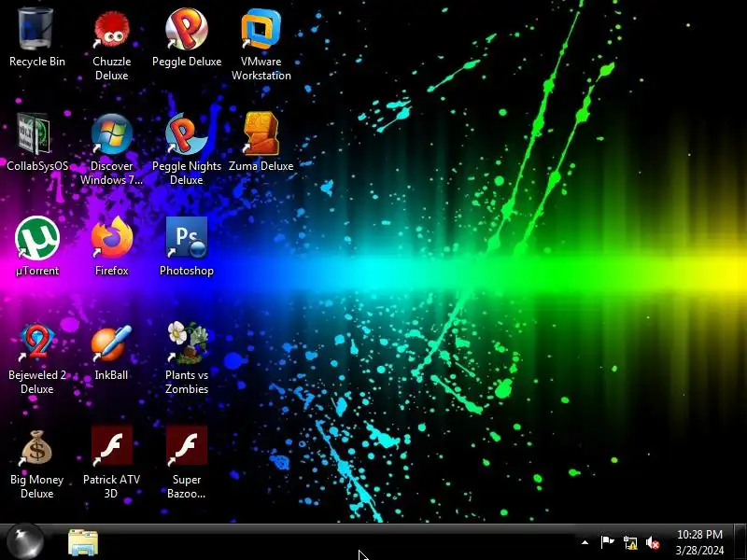Click the Discover Windows 7 shortcut
The image size is (747, 560).
(x=111, y=148)
